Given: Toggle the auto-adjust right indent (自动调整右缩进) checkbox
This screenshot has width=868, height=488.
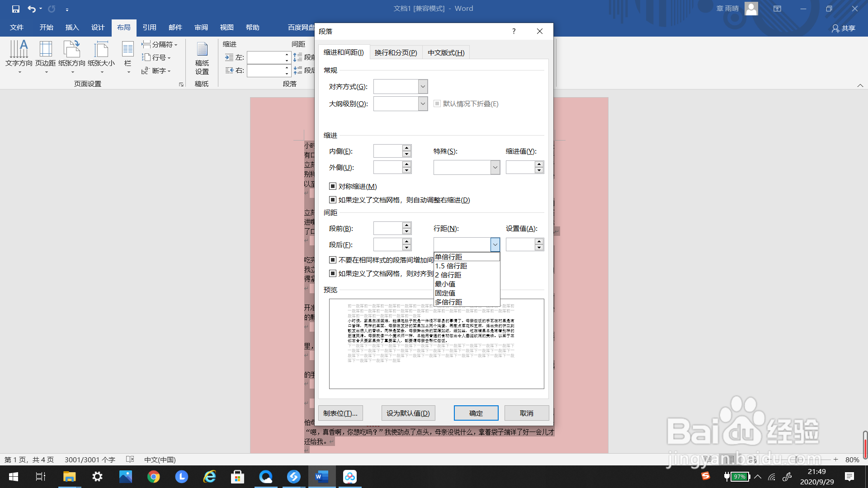Looking at the screenshot, I should 333,200.
